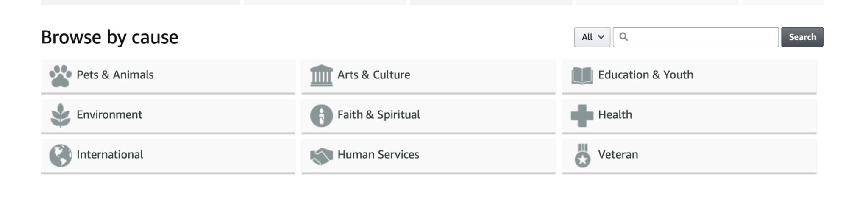Browse the Education & Youth label
Image resolution: width=868 pixels, height=206 pixels.
(645, 75)
